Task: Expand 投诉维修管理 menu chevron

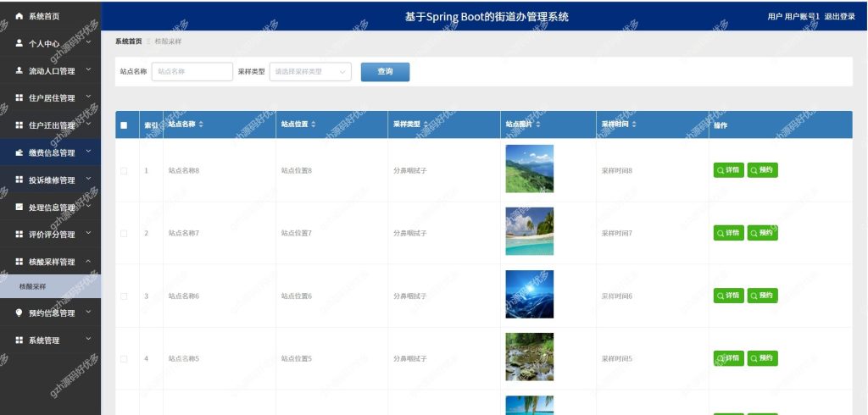Action: point(88,179)
